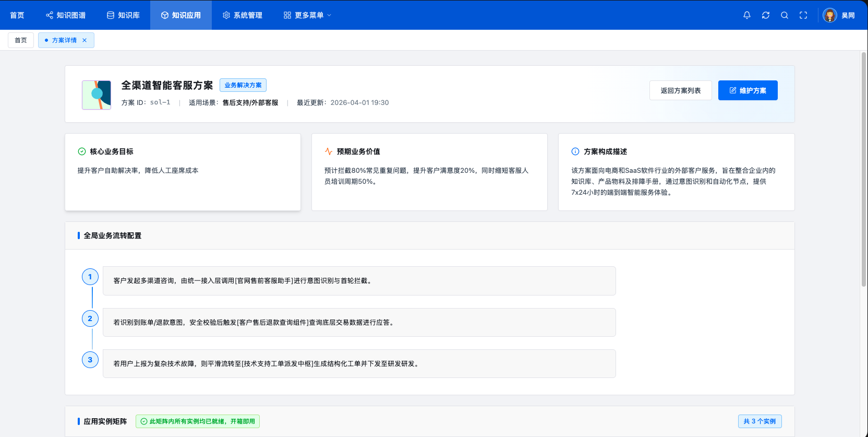Screen dimensions: 868x437
Task: Click the 知识库 database icon
Action: pyautogui.click(x=111, y=15)
